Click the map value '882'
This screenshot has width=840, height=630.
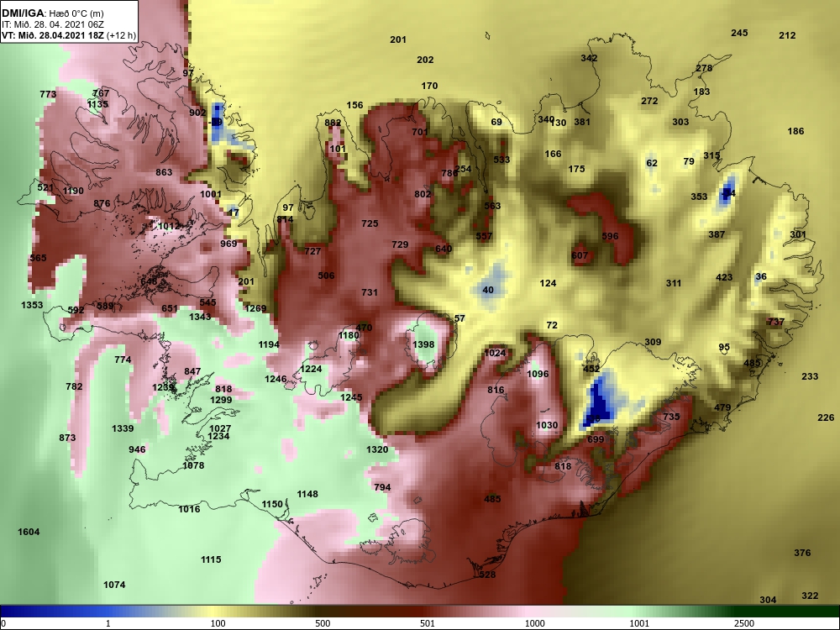pos(333,123)
